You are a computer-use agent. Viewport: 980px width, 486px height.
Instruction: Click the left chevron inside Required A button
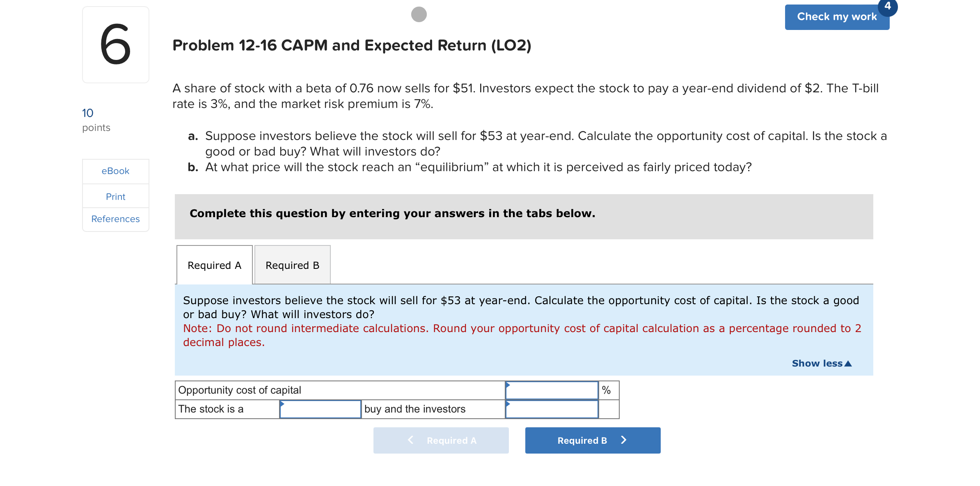[410, 440]
